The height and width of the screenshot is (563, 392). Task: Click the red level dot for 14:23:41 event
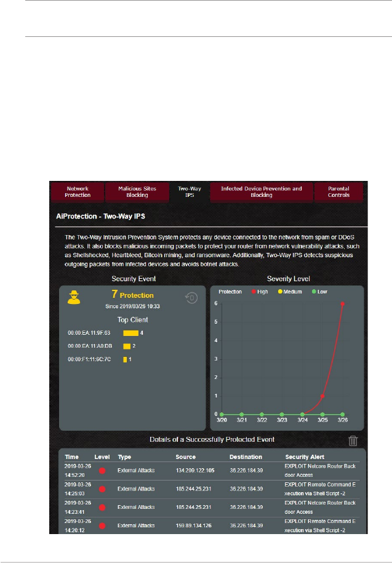[102, 507]
